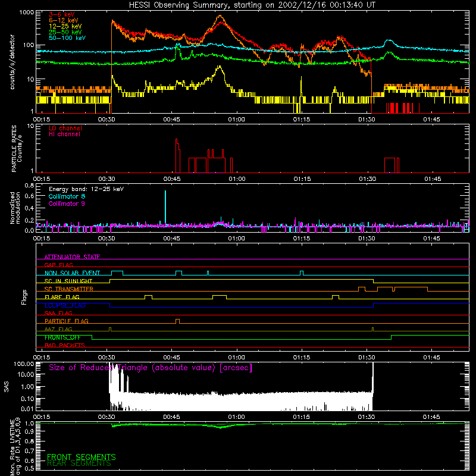This screenshot has height=476, width=476.
Task: Click the SAA FLAG label
Action: (58, 313)
